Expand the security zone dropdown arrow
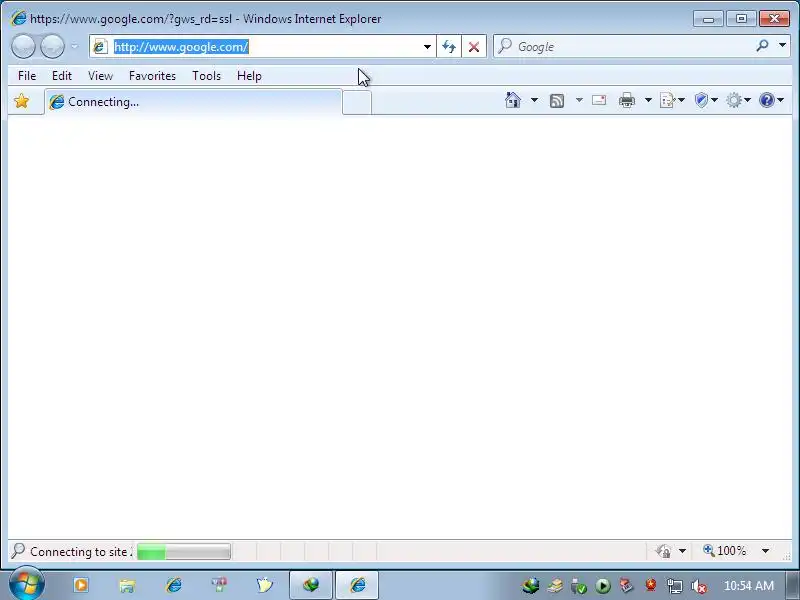This screenshot has width=800, height=600. pos(682,551)
